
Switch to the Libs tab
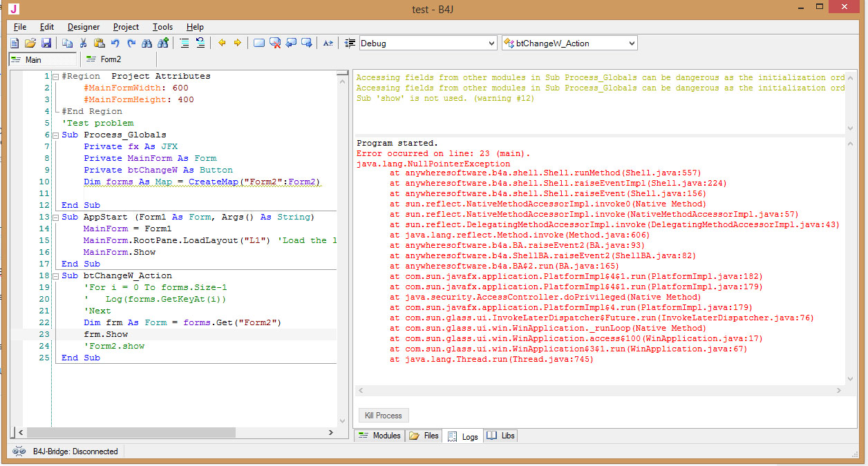coord(501,436)
